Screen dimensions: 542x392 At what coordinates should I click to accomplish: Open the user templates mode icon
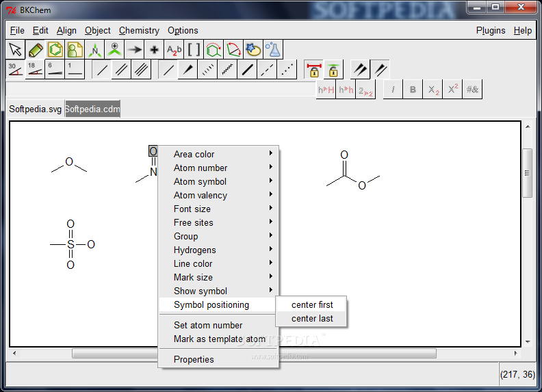(x=75, y=50)
